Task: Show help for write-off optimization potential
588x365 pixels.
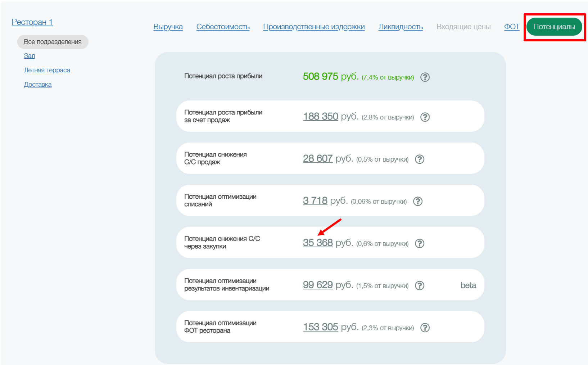Action: pyautogui.click(x=418, y=201)
